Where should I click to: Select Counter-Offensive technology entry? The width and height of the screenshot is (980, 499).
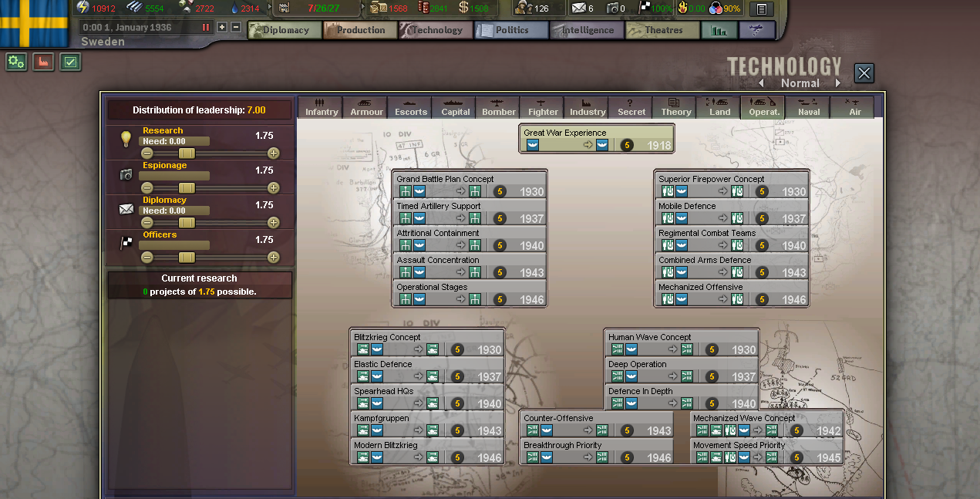point(597,424)
